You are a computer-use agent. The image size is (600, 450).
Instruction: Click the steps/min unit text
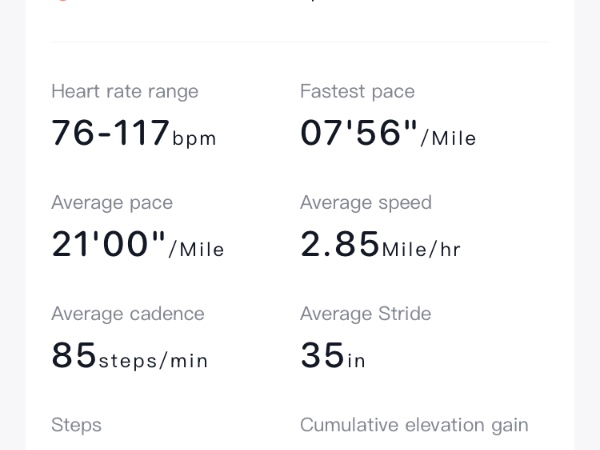[x=153, y=361]
